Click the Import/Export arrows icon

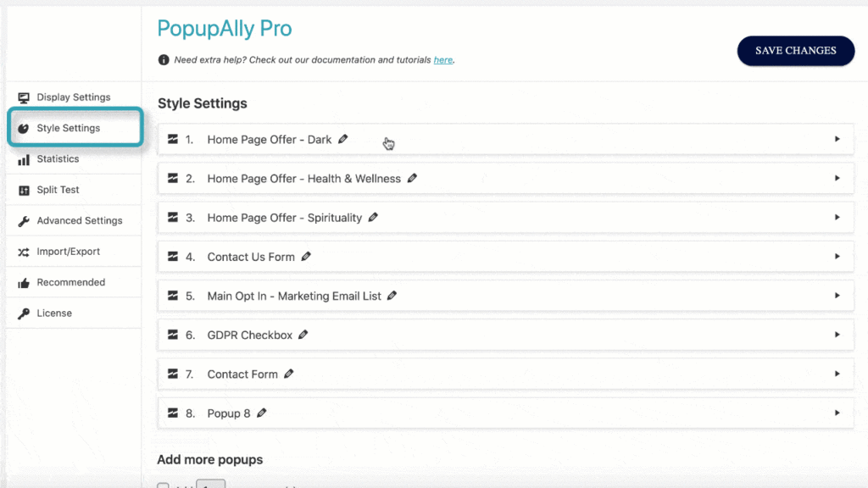click(x=24, y=251)
